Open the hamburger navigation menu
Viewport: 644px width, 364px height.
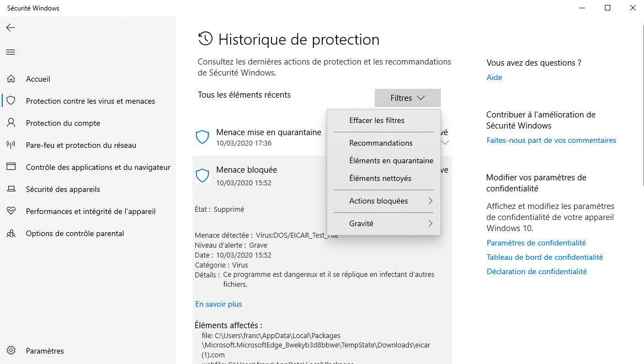pyautogui.click(x=10, y=52)
